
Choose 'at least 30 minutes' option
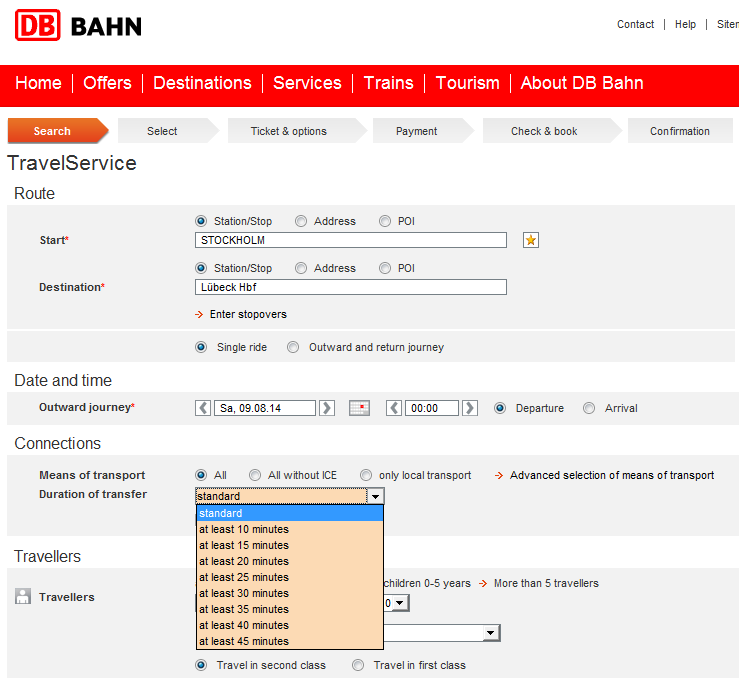click(243, 593)
